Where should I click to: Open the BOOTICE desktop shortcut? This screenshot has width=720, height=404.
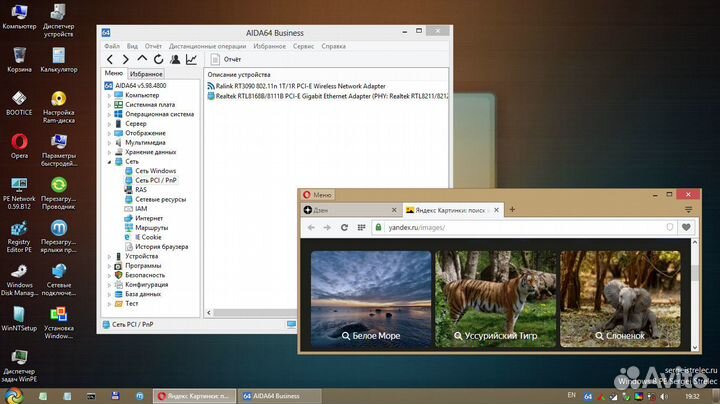[x=19, y=102]
